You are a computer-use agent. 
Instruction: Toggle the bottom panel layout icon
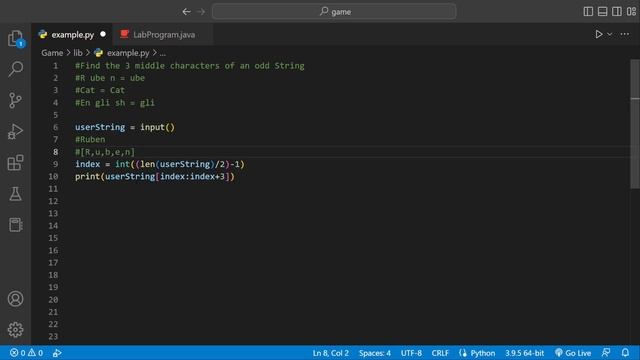pos(602,11)
